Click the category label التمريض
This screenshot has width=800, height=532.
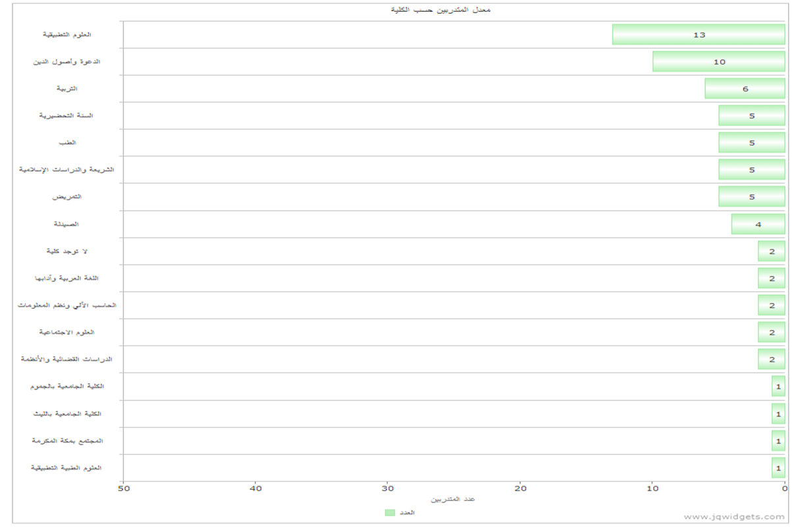tap(67, 196)
